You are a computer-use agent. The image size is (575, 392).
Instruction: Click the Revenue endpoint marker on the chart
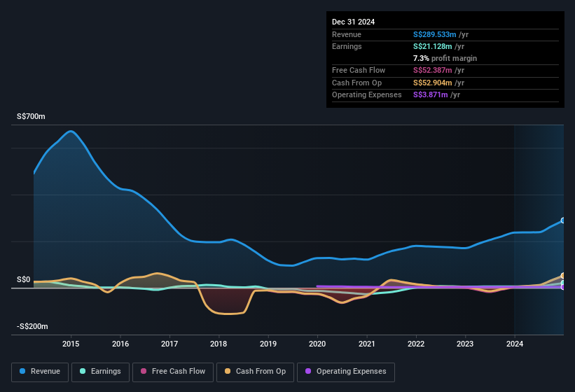tap(563, 220)
